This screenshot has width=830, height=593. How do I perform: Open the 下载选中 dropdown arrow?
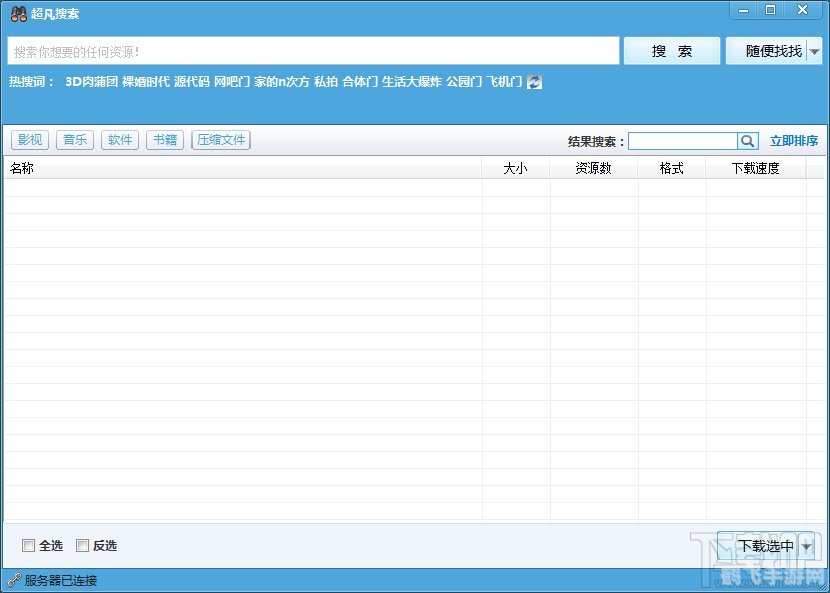pyautogui.click(x=807, y=546)
